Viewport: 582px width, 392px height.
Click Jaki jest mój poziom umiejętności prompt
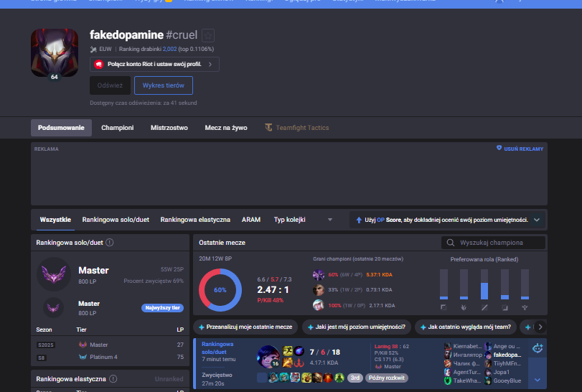357,327
